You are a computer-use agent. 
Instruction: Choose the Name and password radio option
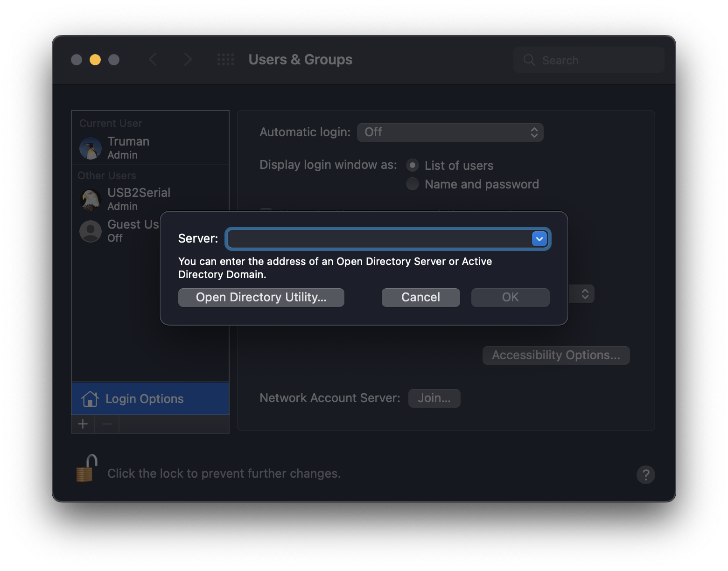pyautogui.click(x=413, y=184)
